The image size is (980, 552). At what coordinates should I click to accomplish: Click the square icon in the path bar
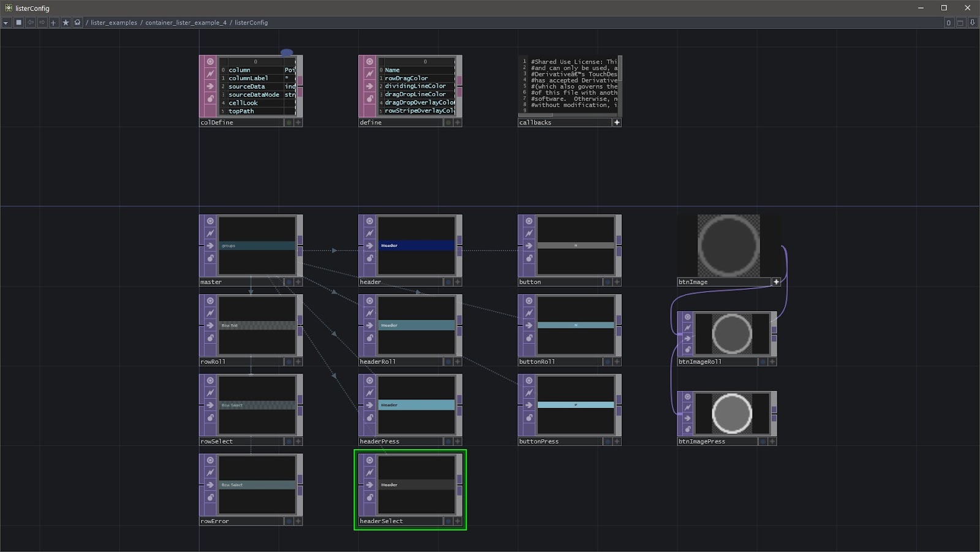tap(19, 23)
